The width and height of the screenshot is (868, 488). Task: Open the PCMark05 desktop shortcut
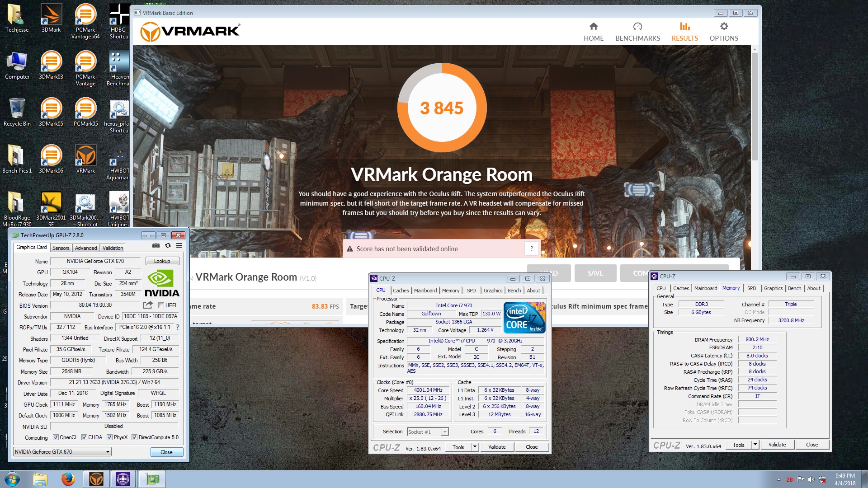click(85, 113)
